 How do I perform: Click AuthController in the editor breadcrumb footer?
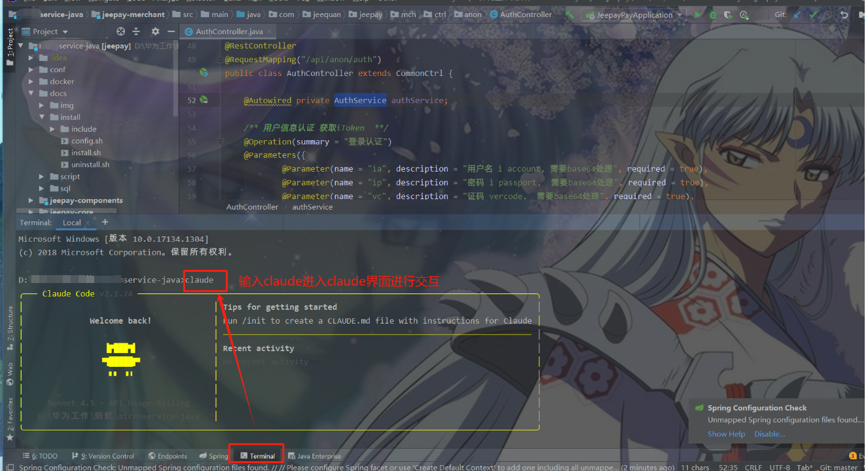point(252,207)
